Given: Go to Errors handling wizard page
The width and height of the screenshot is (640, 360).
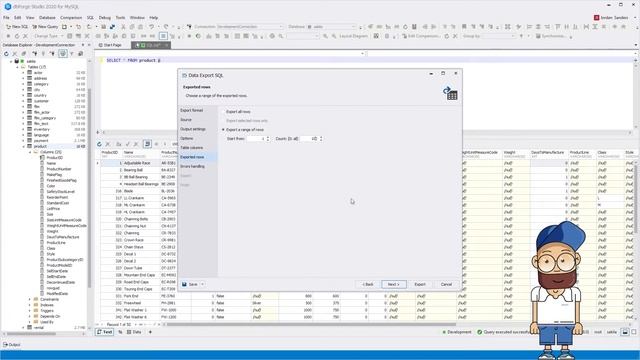Looking at the screenshot, I should point(192,166).
